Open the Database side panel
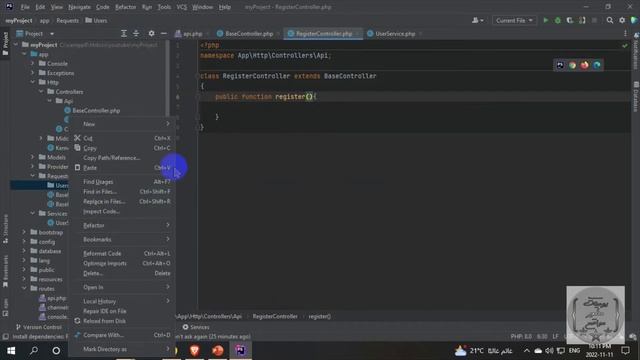Screen dimensions: 640x360 pos(636,96)
